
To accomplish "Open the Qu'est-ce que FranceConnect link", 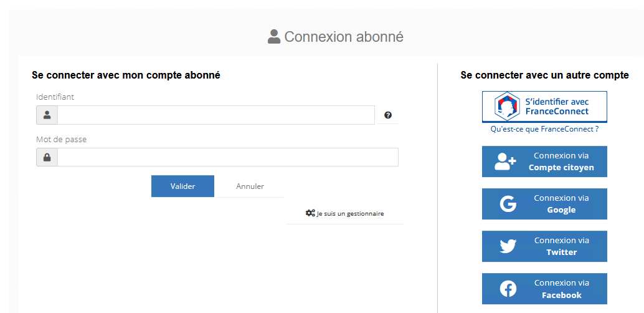I will pyautogui.click(x=544, y=129).
